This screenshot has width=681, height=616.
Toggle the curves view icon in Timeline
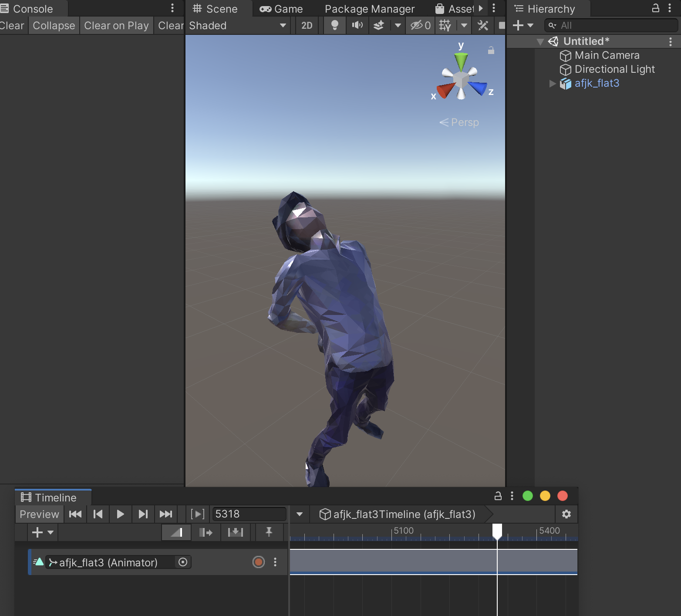click(x=176, y=532)
